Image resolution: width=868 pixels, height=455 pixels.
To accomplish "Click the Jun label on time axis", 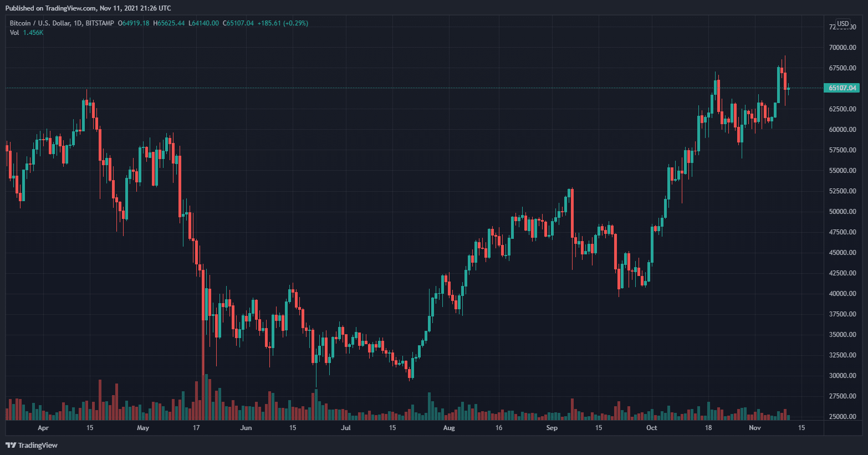I will (x=246, y=428).
